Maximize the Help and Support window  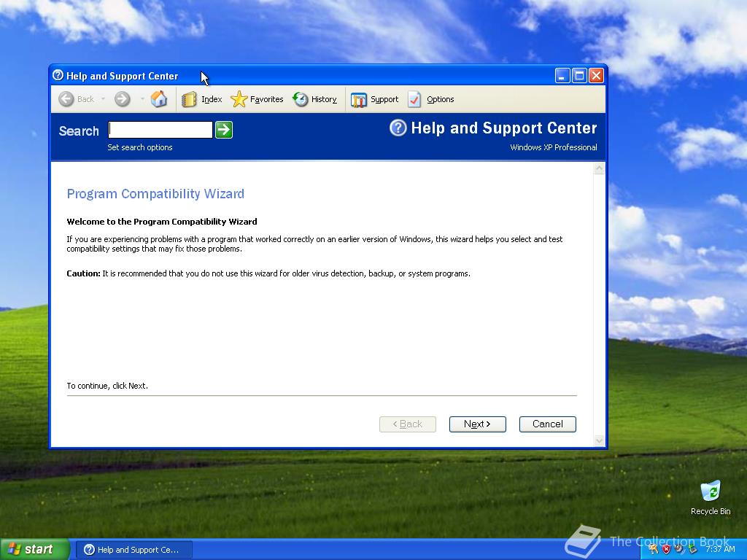point(579,75)
